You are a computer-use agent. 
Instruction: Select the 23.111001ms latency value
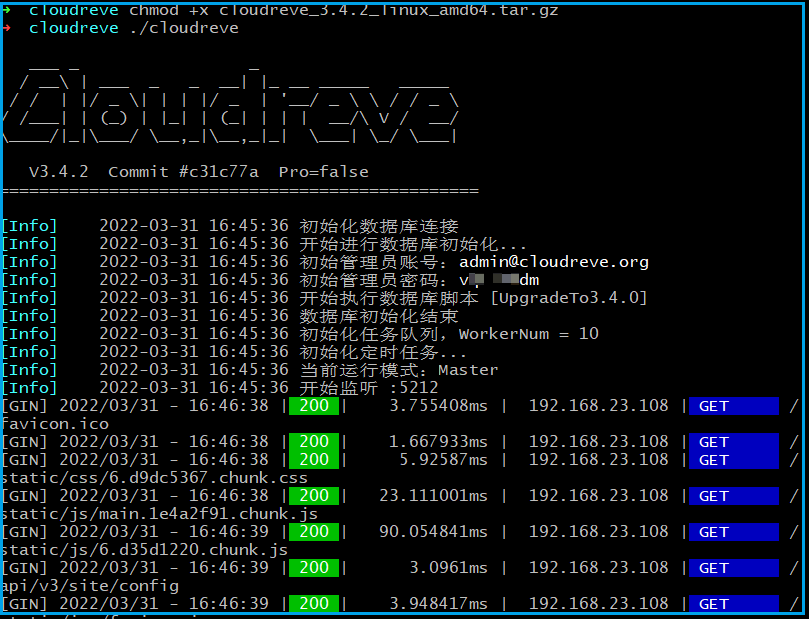click(433, 496)
